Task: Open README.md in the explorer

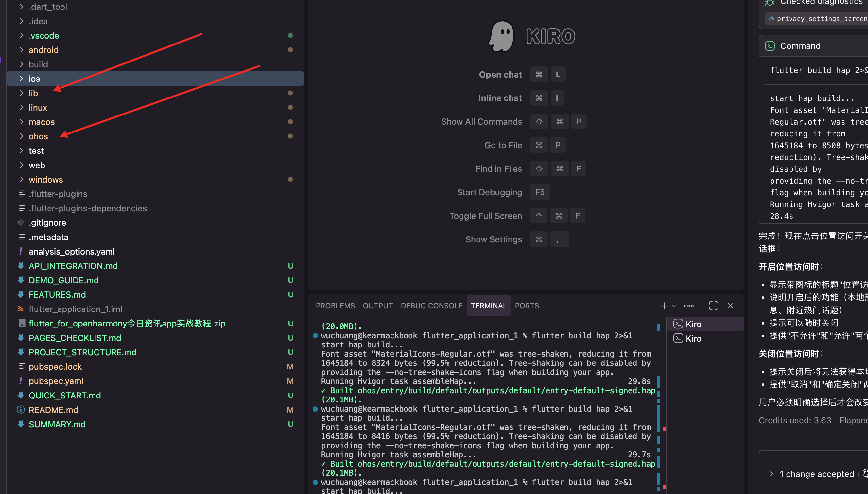Action: point(54,410)
